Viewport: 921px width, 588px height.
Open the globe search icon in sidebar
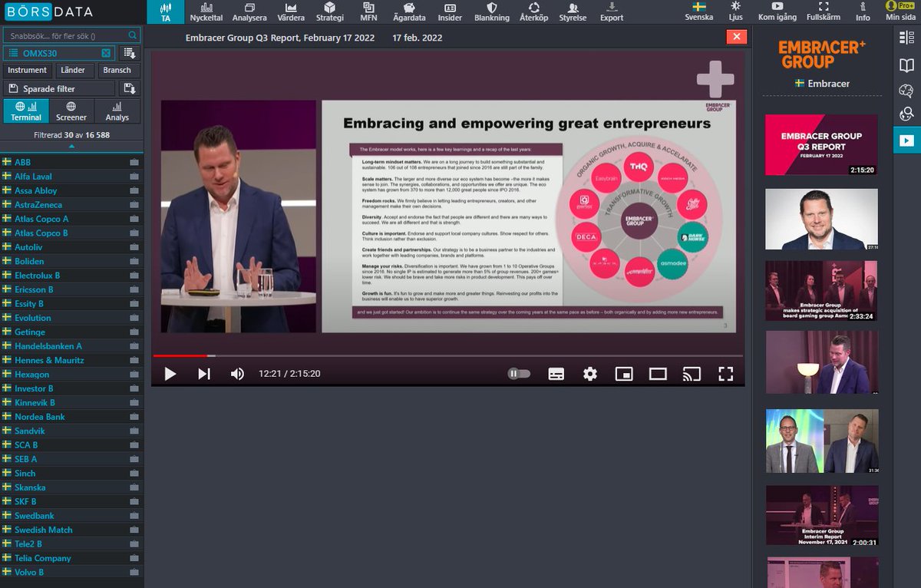pos(907,115)
